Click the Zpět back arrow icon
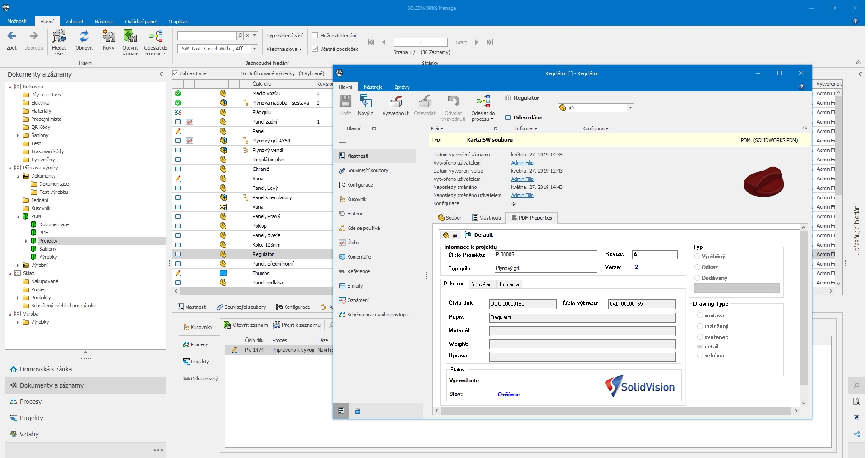Image resolution: width=868 pixels, height=458 pixels. click(12, 36)
